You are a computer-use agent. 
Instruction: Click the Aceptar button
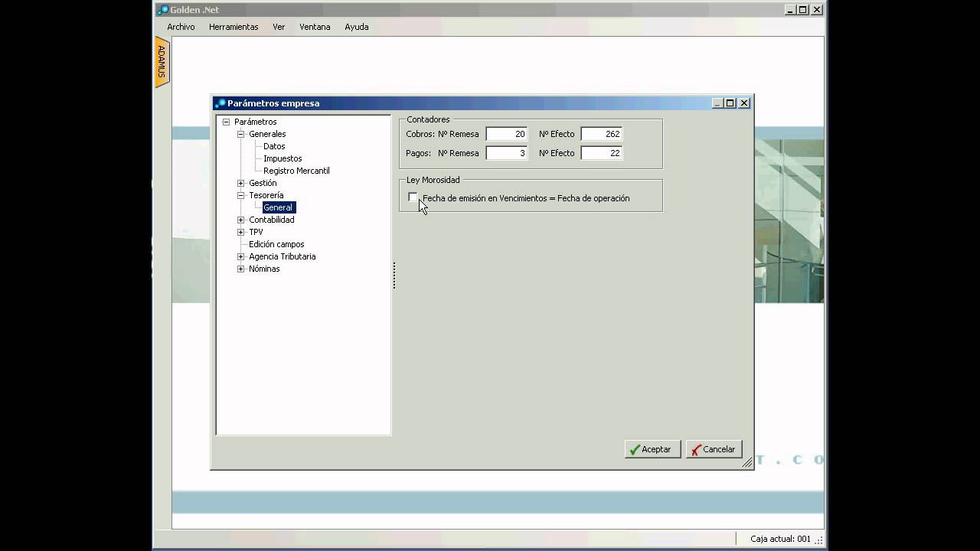coord(652,449)
